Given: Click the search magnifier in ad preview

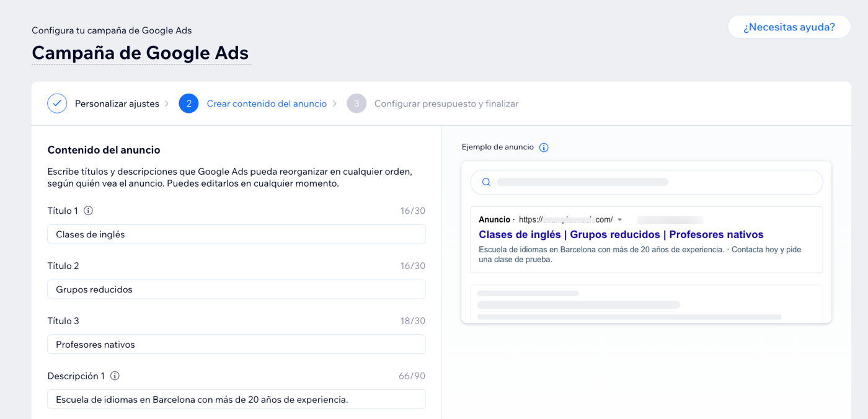Looking at the screenshot, I should (x=486, y=182).
